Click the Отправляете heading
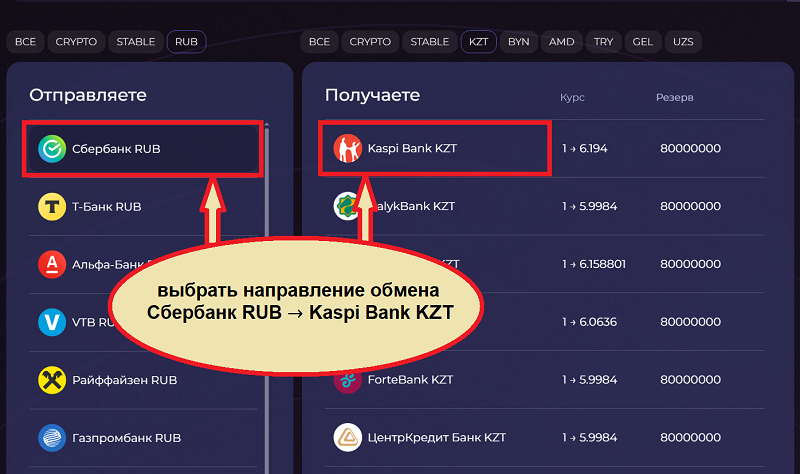Viewport: 800px width, 474px height. pos(88,95)
